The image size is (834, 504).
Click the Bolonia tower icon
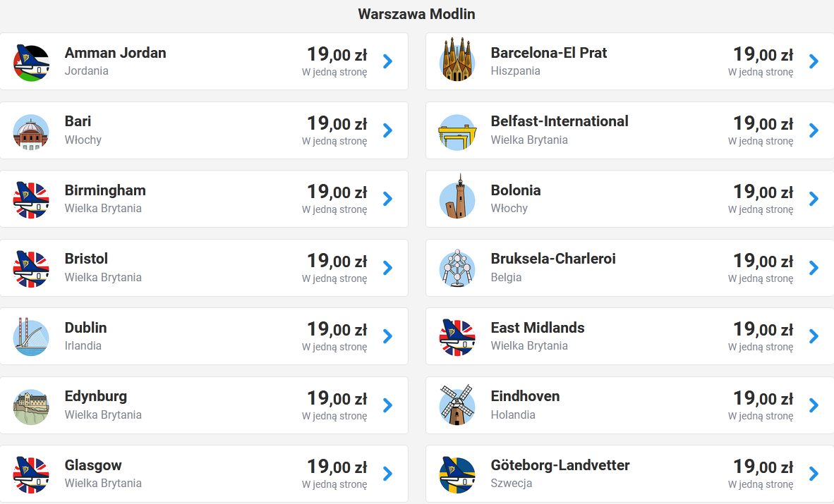point(457,197)
